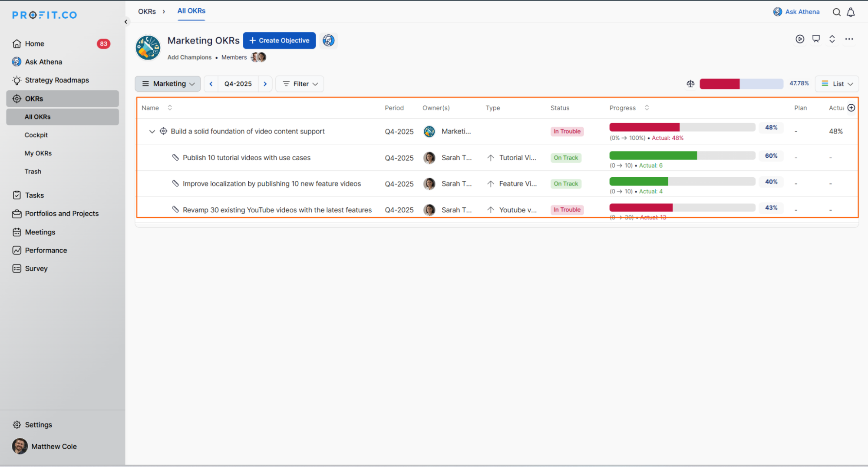The image size is (868, 467).
Task: Click the expand/collapse all arrows icon
Action: [832, 39]
